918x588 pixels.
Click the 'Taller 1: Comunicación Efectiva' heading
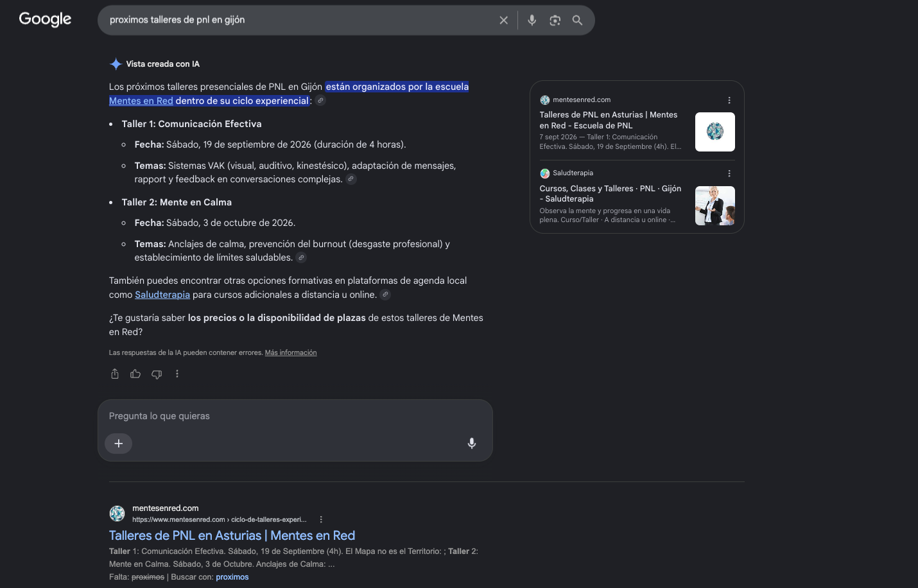(192, 124)
